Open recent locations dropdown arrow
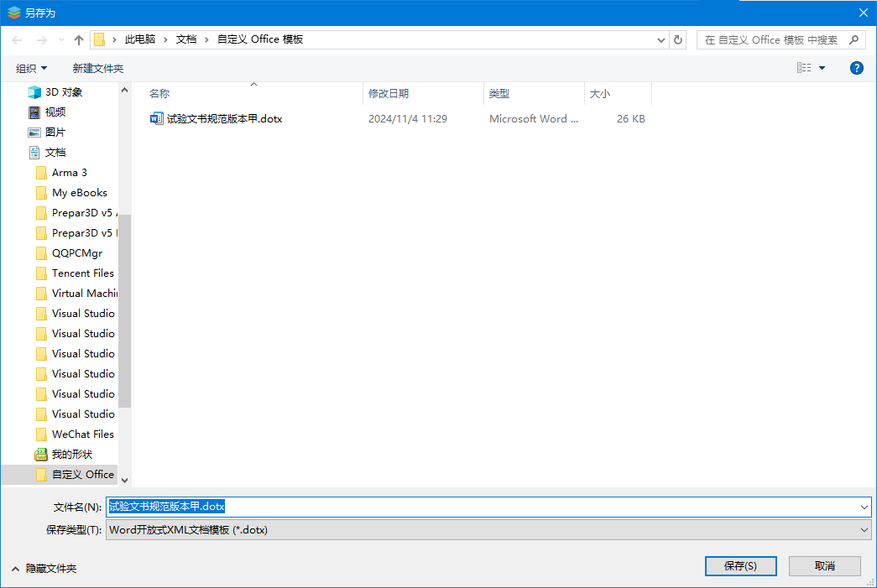 pyautogui.click(x=61, y=39)
